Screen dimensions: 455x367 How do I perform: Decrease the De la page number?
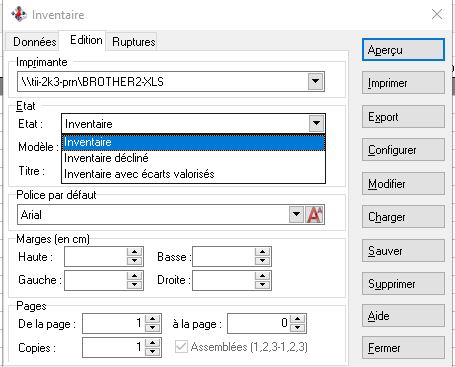[153, 328]
